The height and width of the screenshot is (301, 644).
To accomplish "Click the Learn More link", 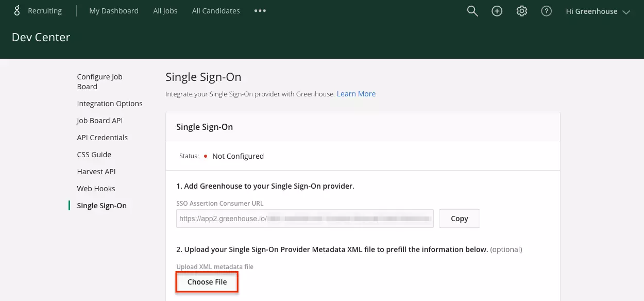I will click(x=356, y=94).
